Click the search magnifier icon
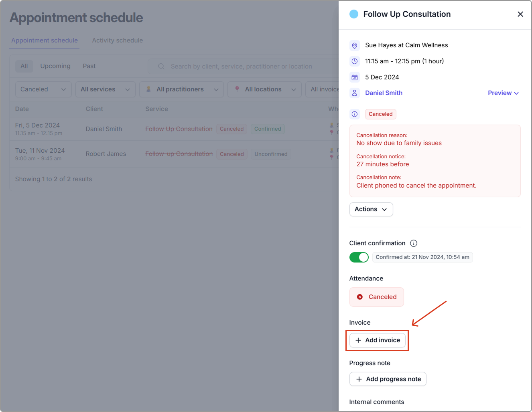 pos(161,67)
